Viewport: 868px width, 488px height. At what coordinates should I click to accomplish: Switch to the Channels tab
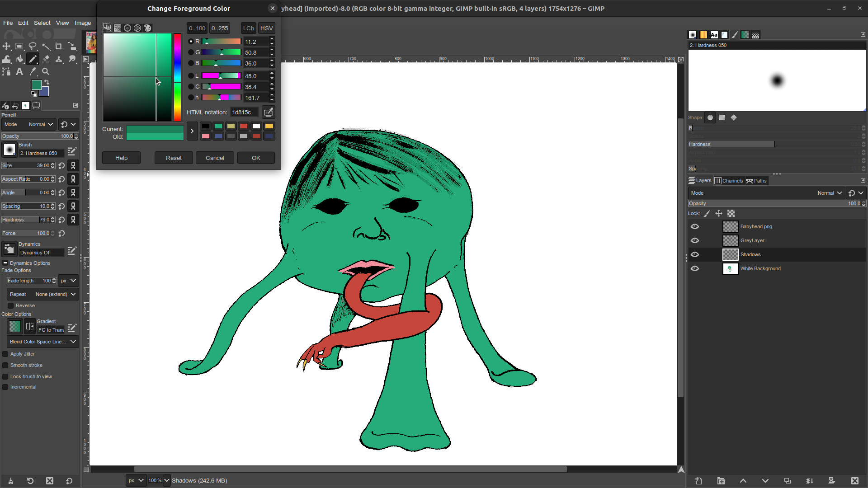(729, 180)
